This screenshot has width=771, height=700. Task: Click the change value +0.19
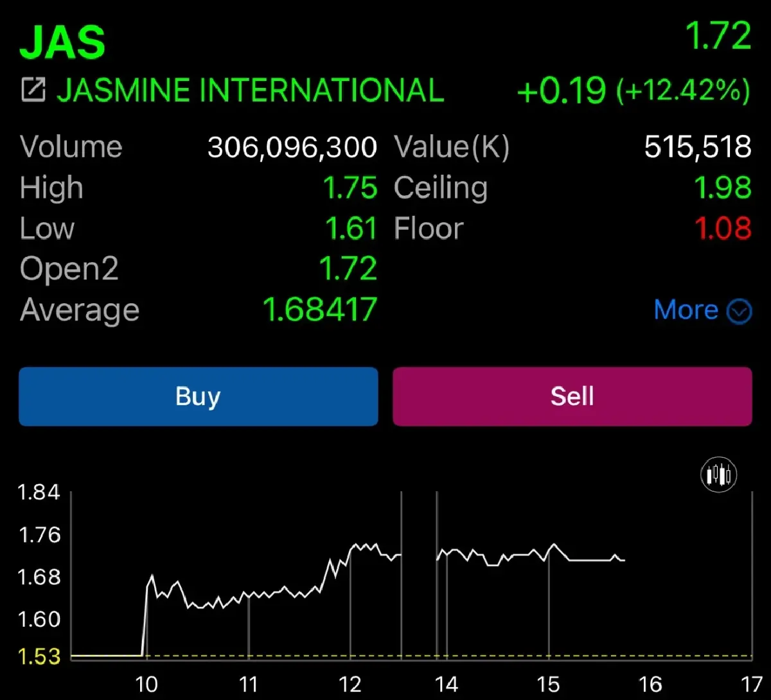pyautogui.click(x=562, y=91)
